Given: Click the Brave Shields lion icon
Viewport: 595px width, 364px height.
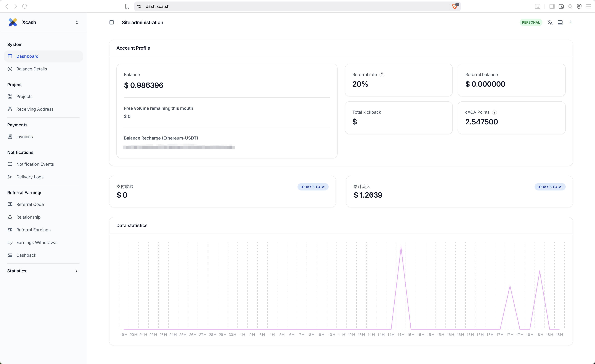Looking at the screenshot, I should (x=455, y=6).
